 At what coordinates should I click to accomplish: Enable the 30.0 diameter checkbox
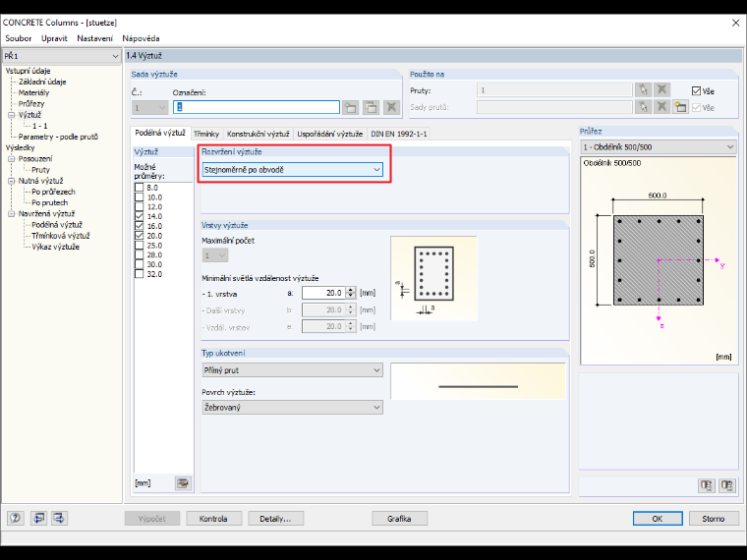[x=140, y=264]
